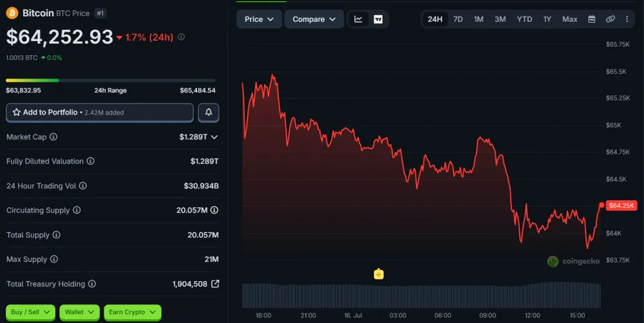
Task: Click the 21M max supply value
Action: [x=211, y=259]
